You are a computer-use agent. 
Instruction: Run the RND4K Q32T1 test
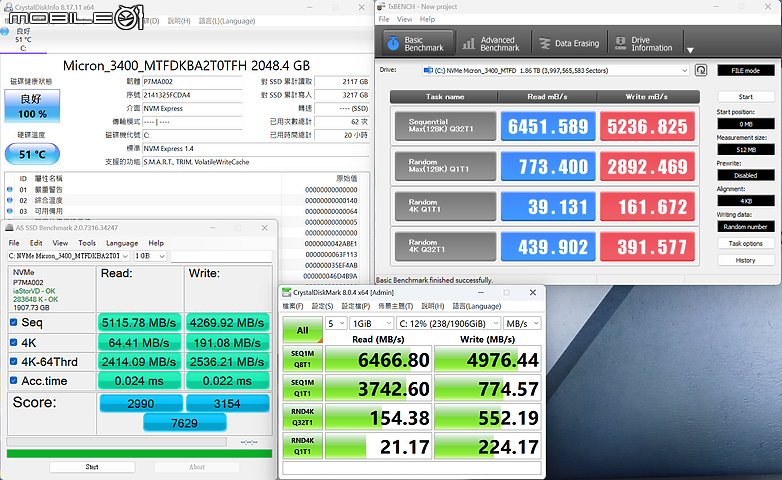pyautogui.click(x=303, y=417)
